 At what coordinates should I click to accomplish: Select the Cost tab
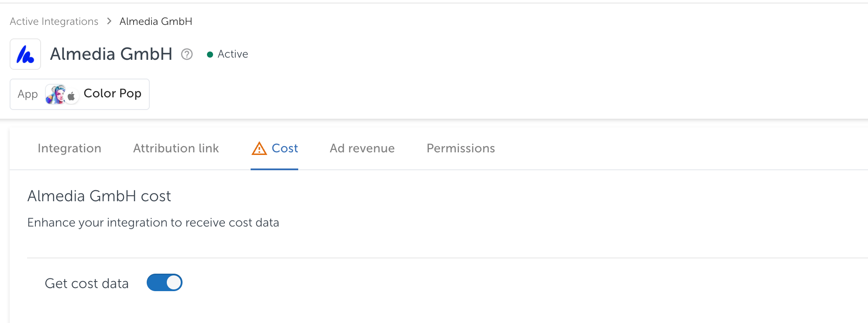pyautogui.click(x=275, y=148)
